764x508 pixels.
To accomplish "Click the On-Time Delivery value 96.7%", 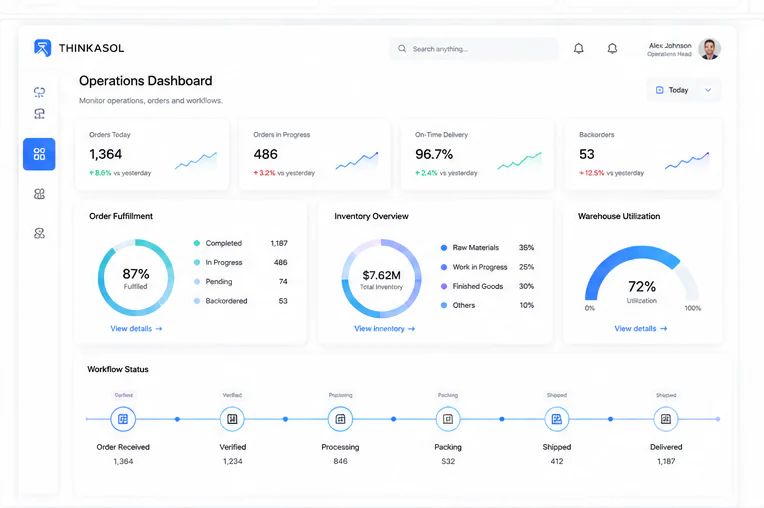I will click(x=434, y=154).
